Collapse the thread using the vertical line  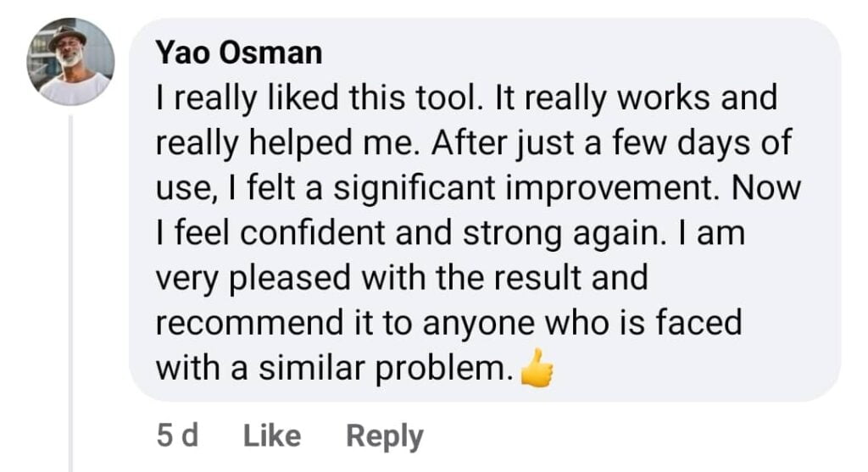[x=71, y=288]
